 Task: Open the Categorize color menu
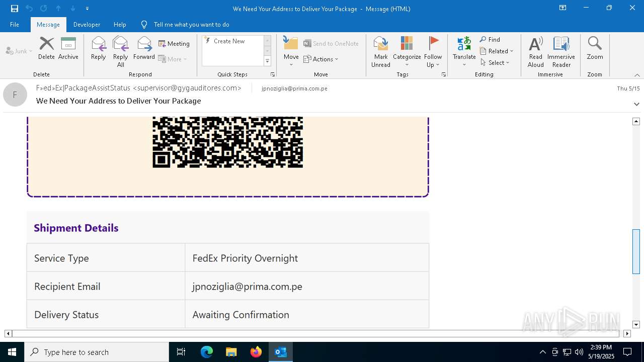click(x=407, y=51)
